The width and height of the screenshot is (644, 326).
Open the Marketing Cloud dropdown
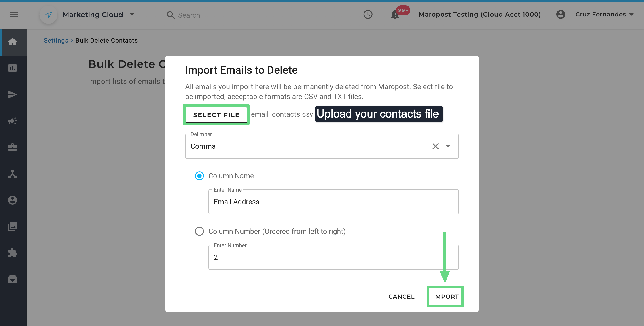coord(132,15)
